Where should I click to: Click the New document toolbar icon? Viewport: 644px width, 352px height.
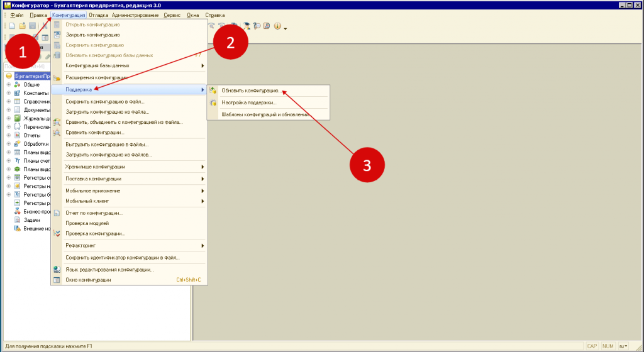(13, 26)
